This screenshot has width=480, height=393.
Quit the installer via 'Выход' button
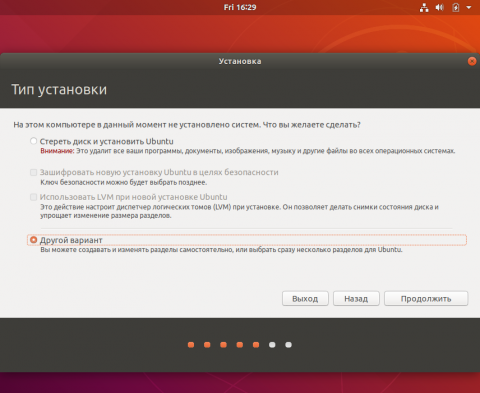(305, 298)
